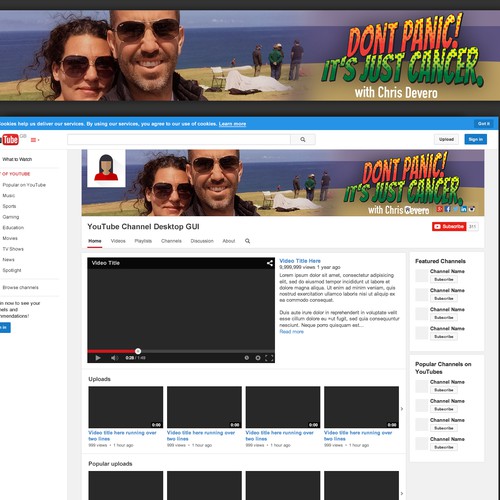Select the Home tab
500x500 pixels.
95,241
